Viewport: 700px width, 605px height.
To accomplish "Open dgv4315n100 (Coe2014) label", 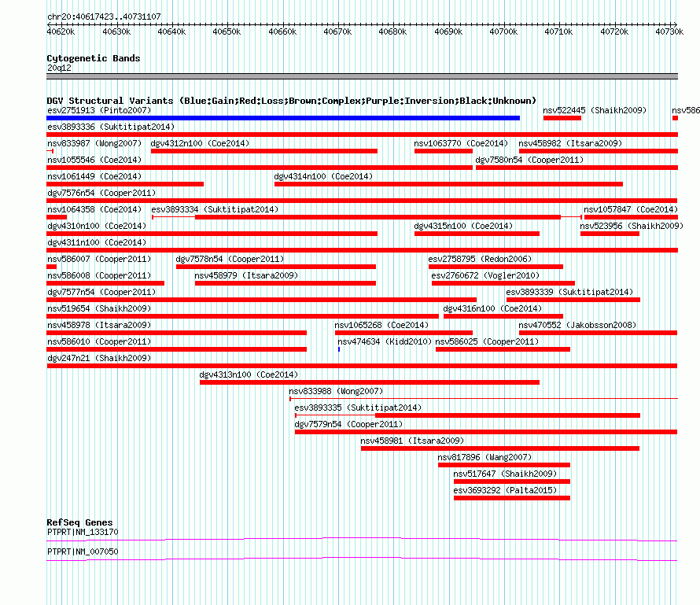I will pos(463,226).
